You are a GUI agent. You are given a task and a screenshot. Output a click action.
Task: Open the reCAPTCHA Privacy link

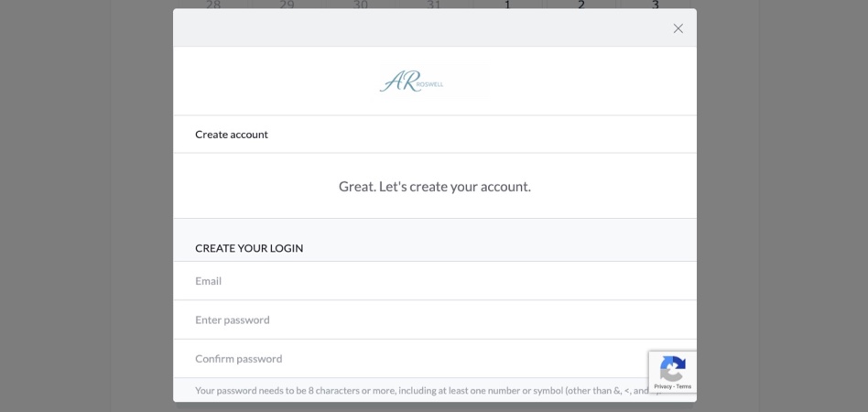click(x=663, y=386)
